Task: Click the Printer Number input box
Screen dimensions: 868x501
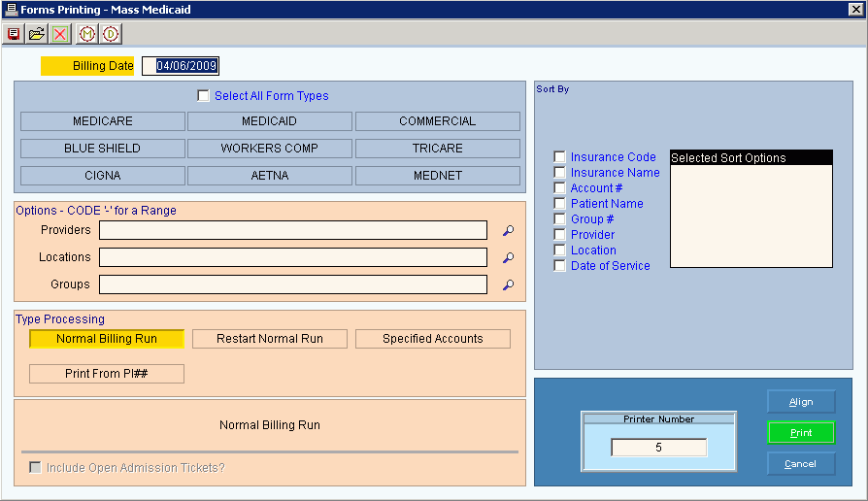Action: [x=658, y=448]
